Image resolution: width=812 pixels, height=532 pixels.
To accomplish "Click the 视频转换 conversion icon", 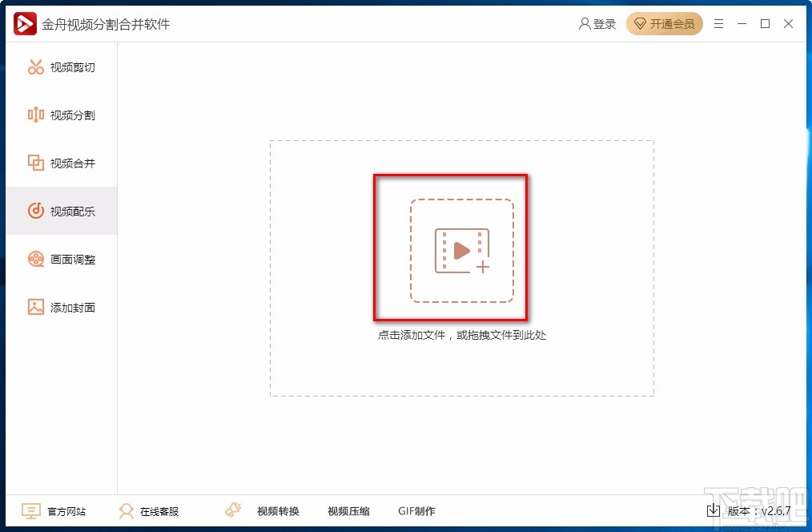I will click(x=232, y=510).
